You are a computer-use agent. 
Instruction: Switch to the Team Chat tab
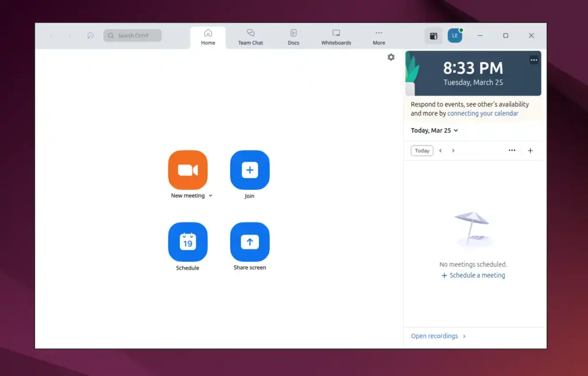tap(250, 36)
